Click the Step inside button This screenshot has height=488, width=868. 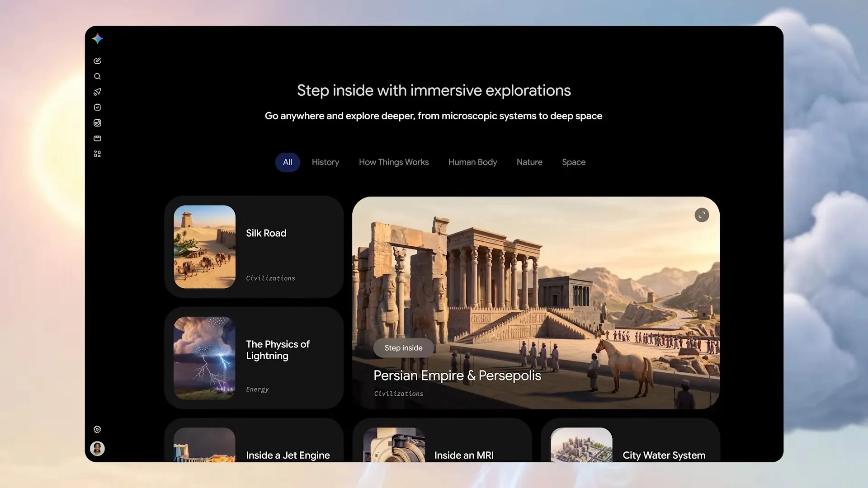coord(403,348)
